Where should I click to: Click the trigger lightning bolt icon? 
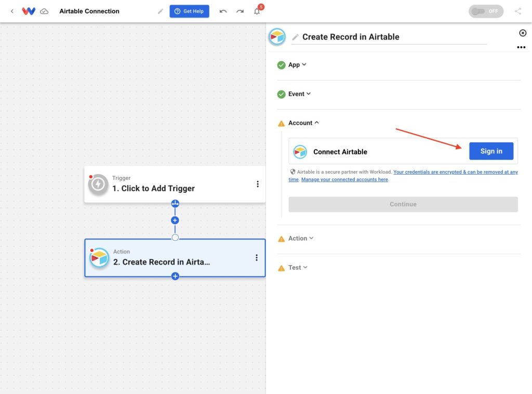(x=98, y=185)
